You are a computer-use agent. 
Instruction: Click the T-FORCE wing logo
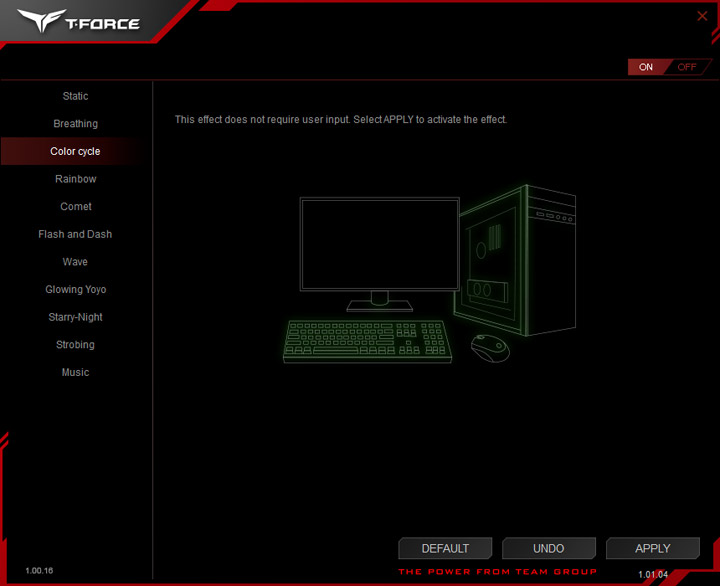click(x=41, y=20)
